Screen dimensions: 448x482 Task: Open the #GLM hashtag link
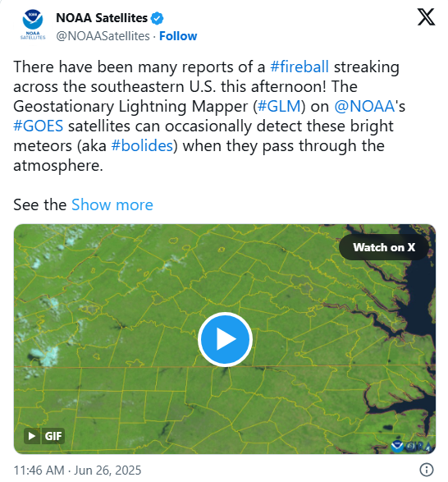click(279, 107)
